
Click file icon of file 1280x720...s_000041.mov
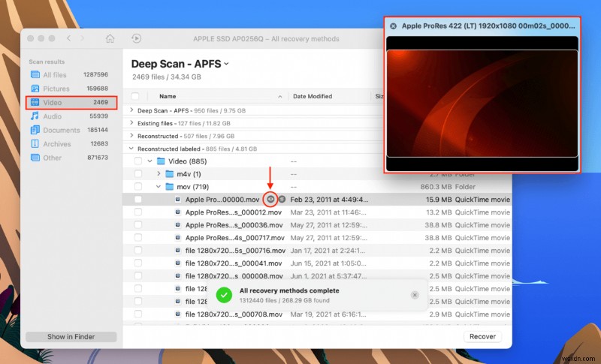(x=178, y=263)
